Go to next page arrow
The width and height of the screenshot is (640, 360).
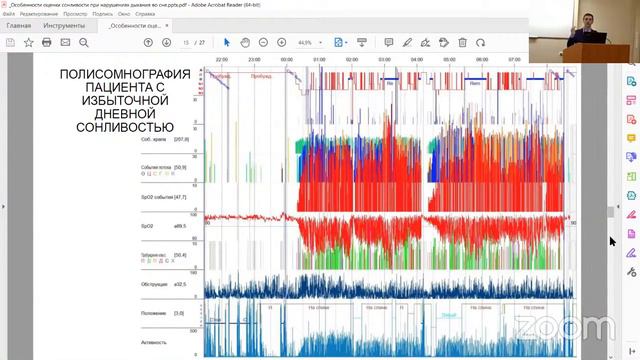click(x=167, y=42)
